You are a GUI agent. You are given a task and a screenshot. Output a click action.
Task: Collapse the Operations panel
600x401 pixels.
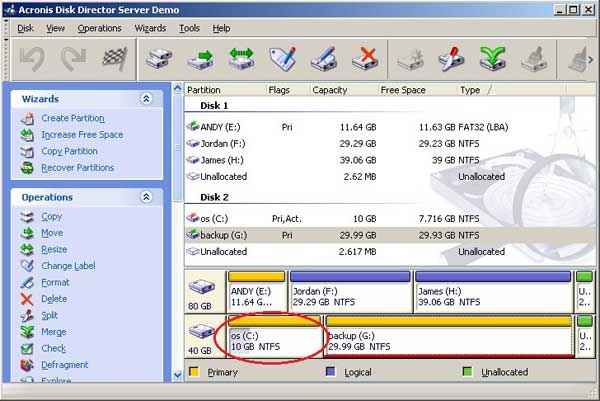[x=147, y=197]
